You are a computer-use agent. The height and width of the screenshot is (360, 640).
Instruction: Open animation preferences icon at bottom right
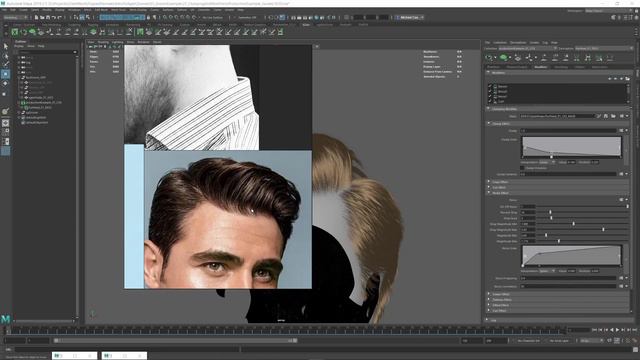click(x=634, y=340)
